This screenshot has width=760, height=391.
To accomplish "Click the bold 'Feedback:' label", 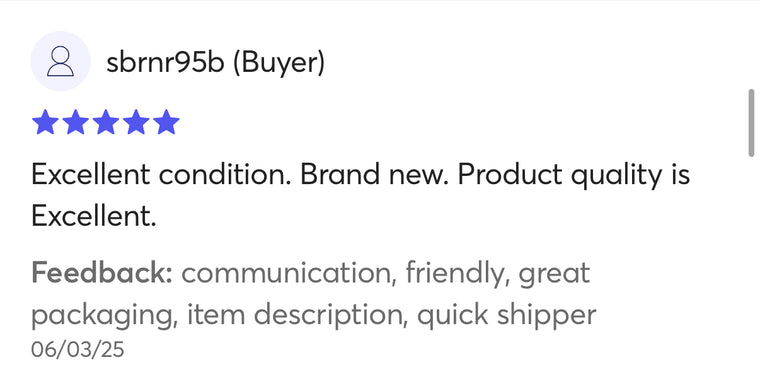I will [102, 273].
